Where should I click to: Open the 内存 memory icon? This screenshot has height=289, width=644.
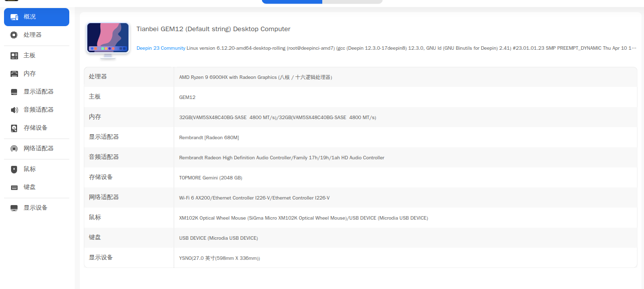click(x=14, y=74)
